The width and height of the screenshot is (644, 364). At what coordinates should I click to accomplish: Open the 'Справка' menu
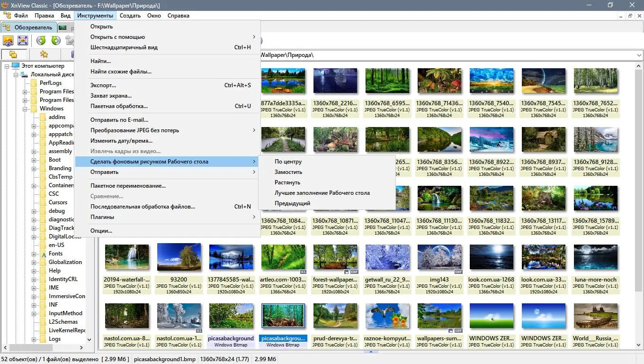[x=178, y=16]
